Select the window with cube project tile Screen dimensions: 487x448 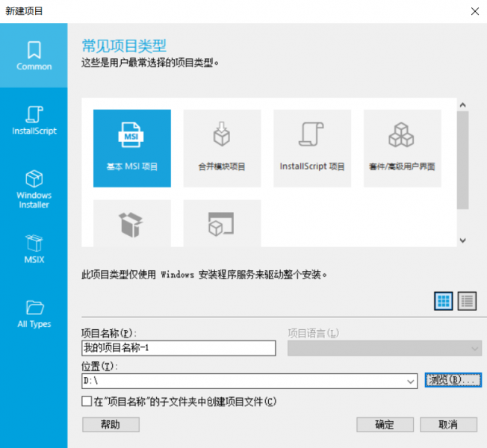tap(222, 223)
